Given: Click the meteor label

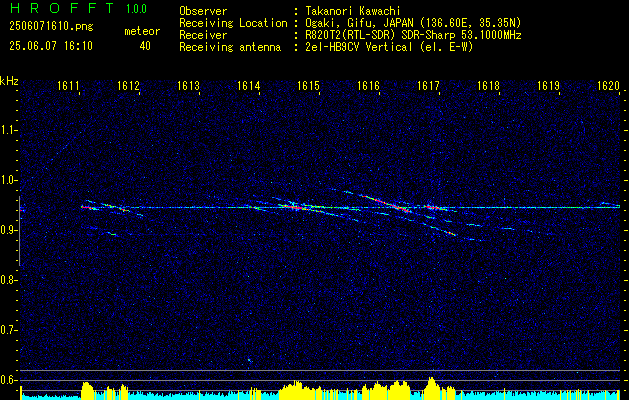Looking at the screenshot, I should 142,31.
